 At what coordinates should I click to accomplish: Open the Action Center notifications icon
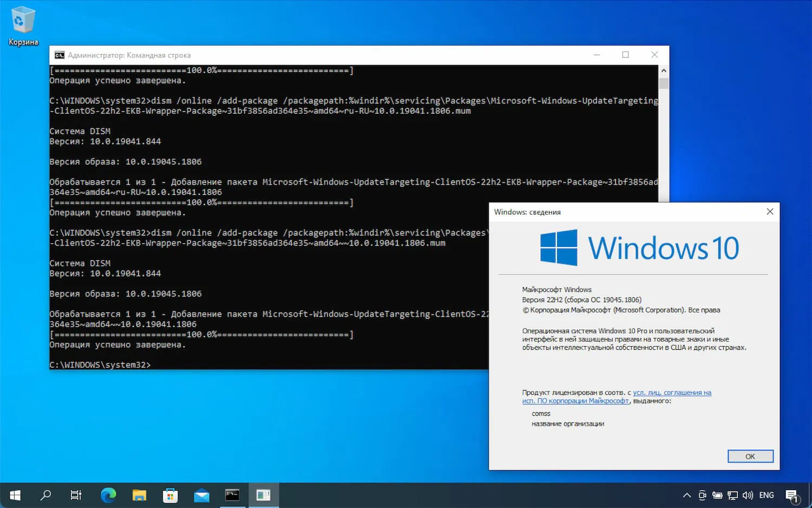[792, 496]
